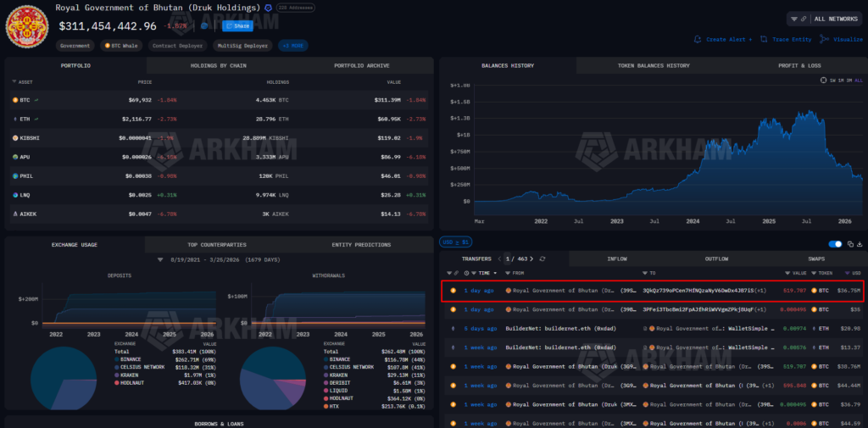868x428 pixels.
Task: Click the Visualize graph icon
Action: pos(824,39)
